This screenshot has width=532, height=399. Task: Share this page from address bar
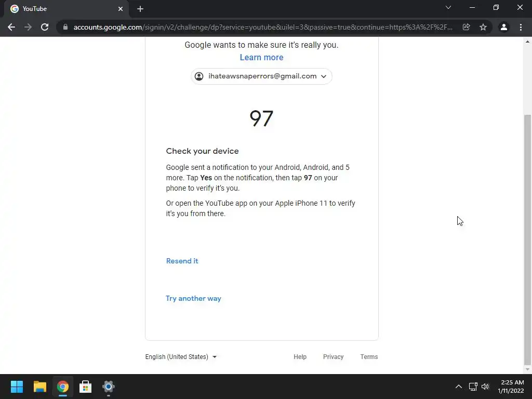point(467,27)
